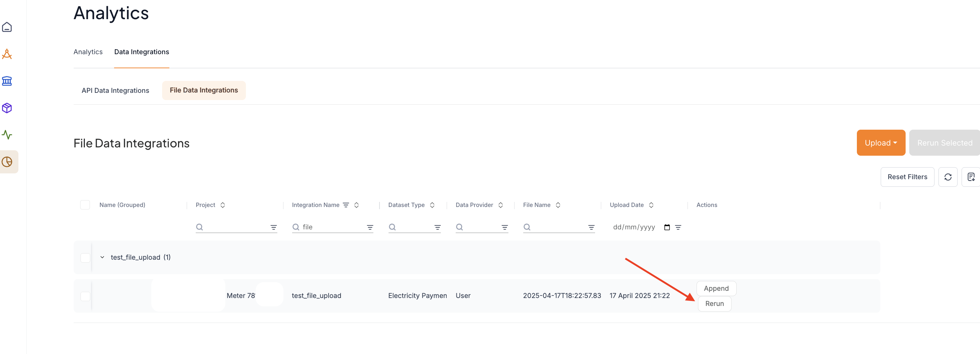Click the 'Meter 78' project cell

coord(241,296)
